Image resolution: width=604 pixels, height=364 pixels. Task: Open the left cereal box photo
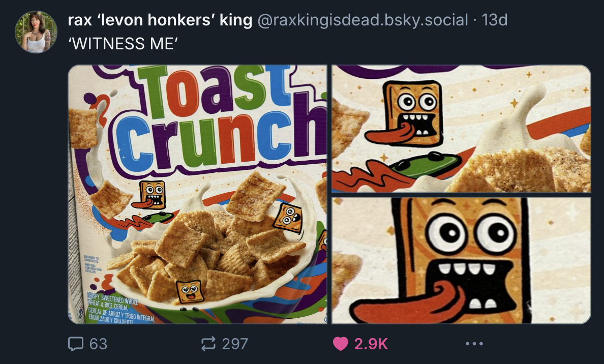197,194
